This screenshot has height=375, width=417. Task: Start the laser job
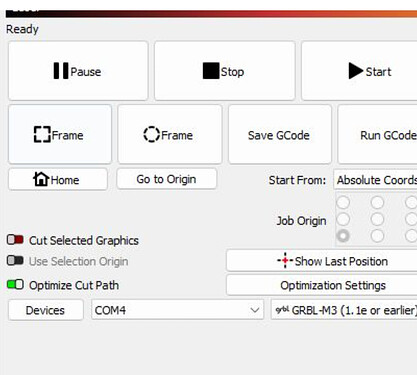click(x=359, y=71)
